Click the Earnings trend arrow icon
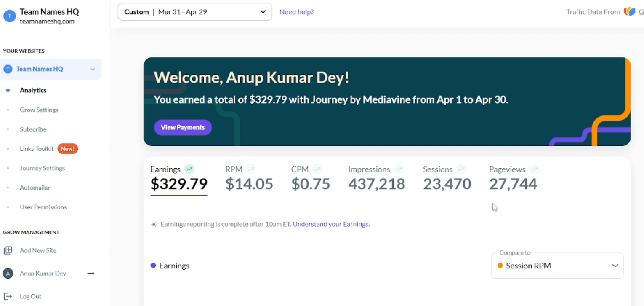 click(189, 169)
